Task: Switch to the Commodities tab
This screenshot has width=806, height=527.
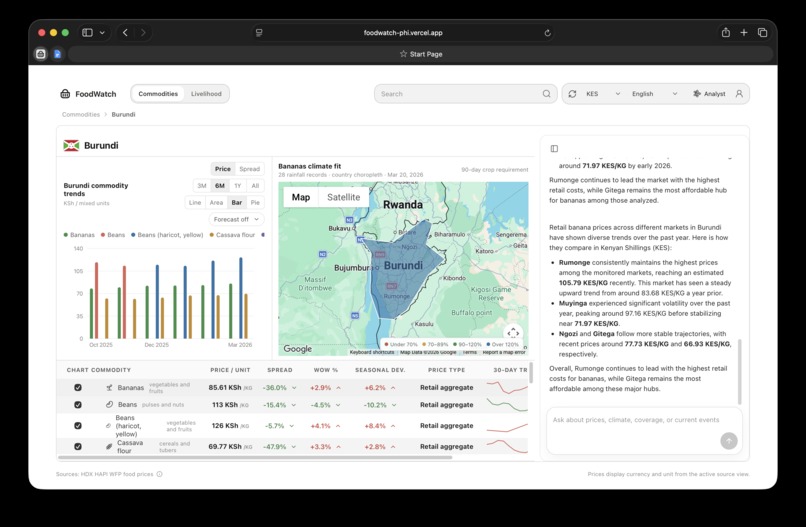Action: (158, 94)
